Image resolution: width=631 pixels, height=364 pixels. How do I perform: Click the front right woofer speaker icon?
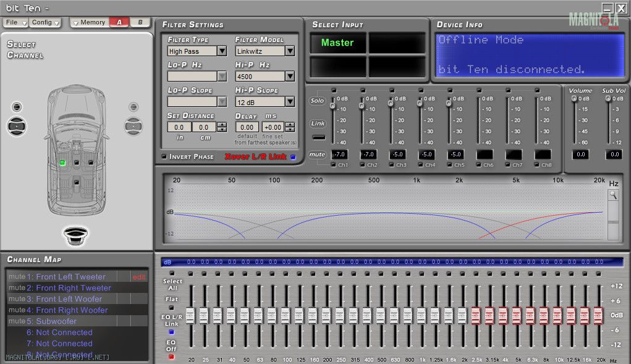pos(133,126)
